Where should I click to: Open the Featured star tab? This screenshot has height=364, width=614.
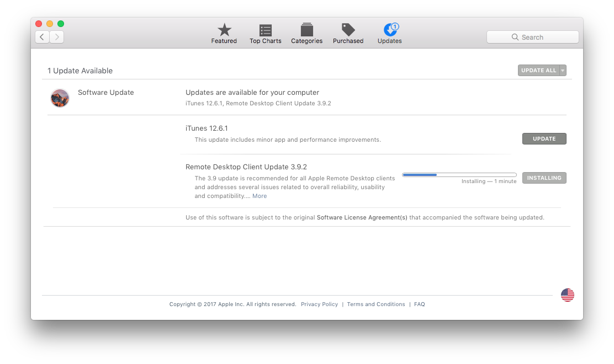(x=224, y=34)
